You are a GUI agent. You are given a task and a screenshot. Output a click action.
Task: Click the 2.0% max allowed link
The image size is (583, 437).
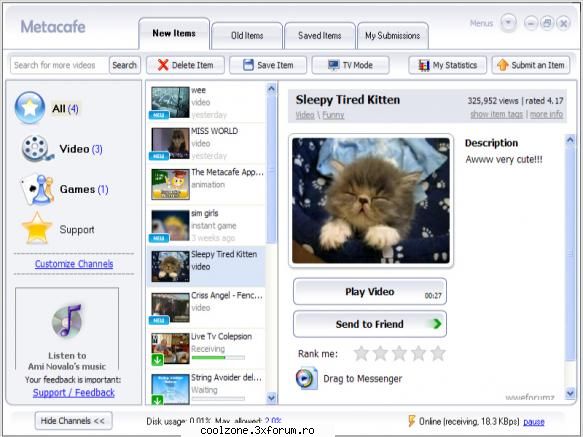tap(273, 421)
